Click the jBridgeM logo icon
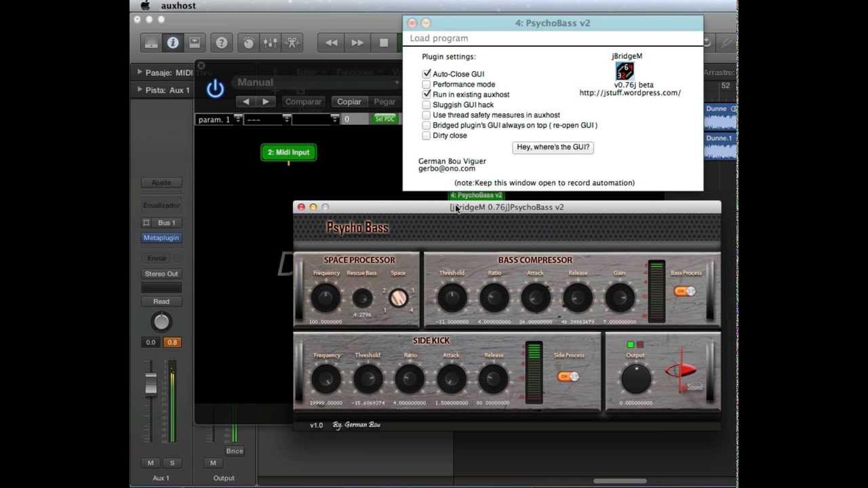This screenshot has height=488, width=868. click(624, 71)
